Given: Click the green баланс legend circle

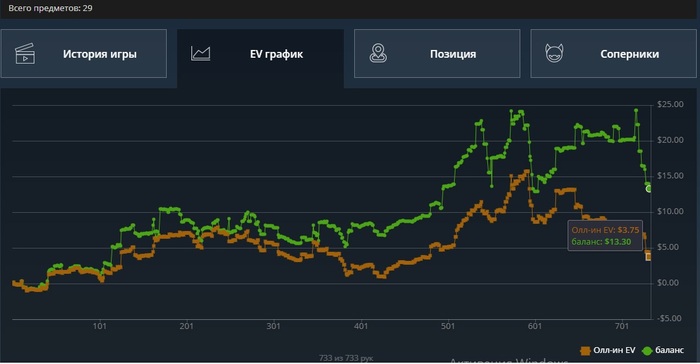Looking at the screenshot, I should tap(647, 351).
